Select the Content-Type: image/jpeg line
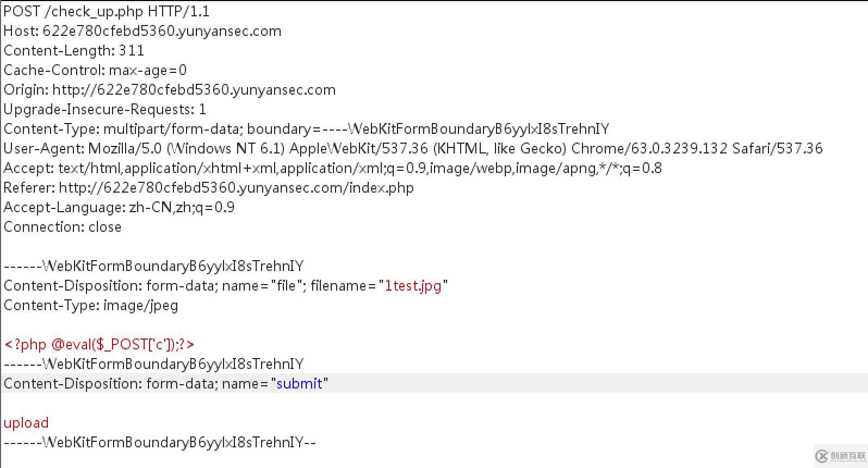The height and width of the screenshot is (468, 868). [91, 305]
